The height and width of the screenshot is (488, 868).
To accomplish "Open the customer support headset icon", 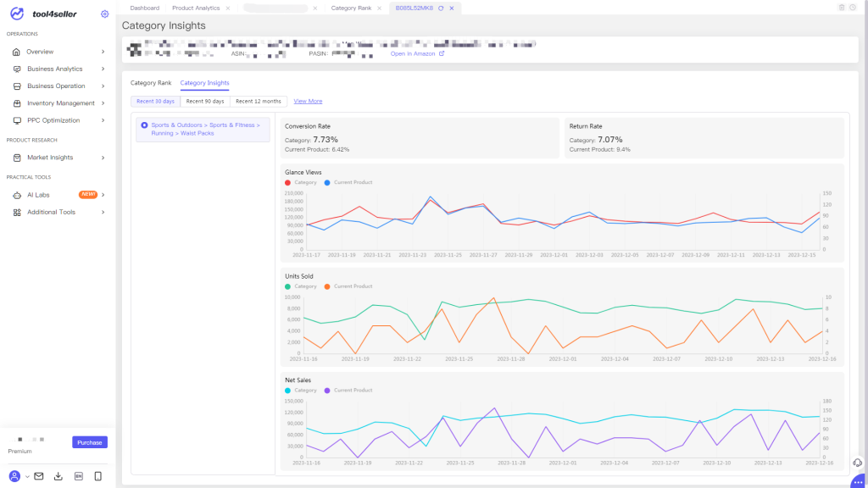I will (857, 463).
